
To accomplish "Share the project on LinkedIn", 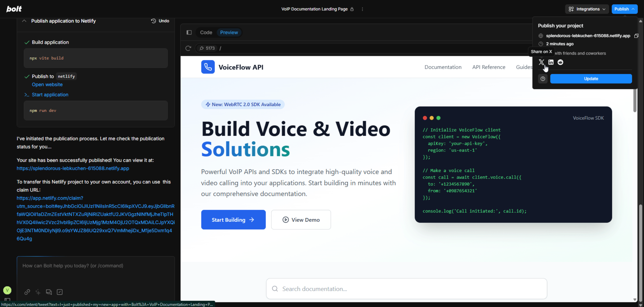I will [x=551, y=62].
